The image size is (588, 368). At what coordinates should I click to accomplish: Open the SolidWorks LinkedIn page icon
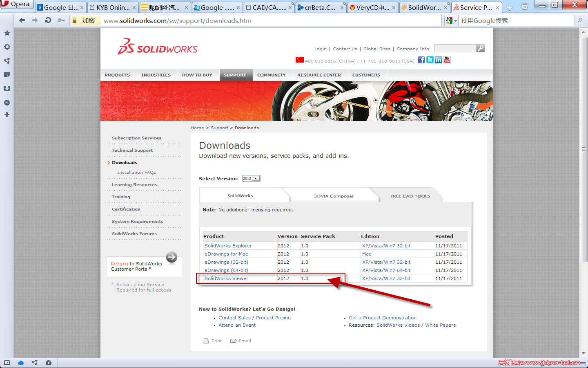click(439, 60)
